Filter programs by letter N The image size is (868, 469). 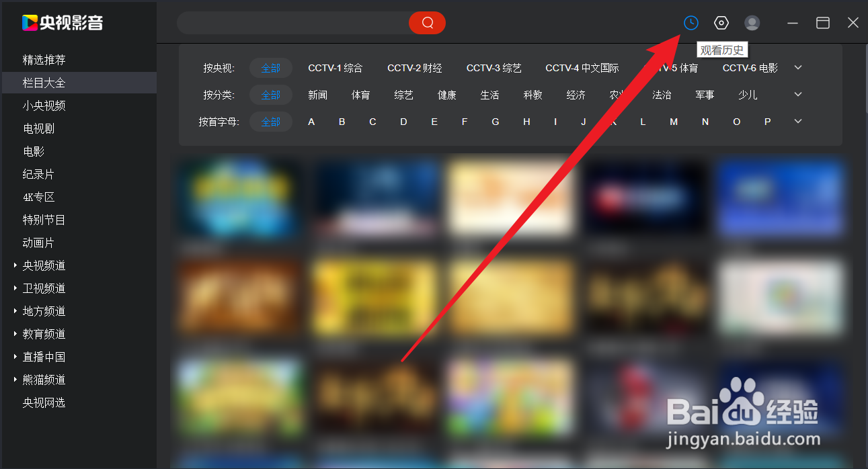(x=705, y=122)
